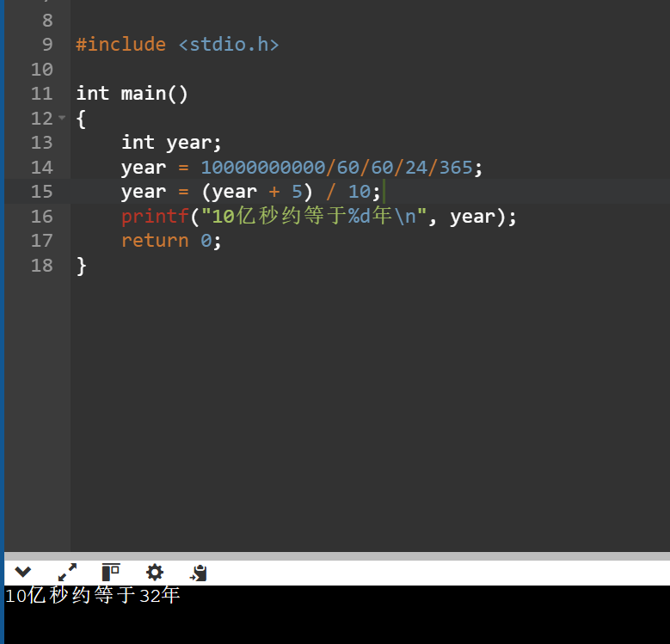The height and width of the screenshot is (644, 670).
Task: Click on 'main()' function name
Action: (x=154, y=94)
